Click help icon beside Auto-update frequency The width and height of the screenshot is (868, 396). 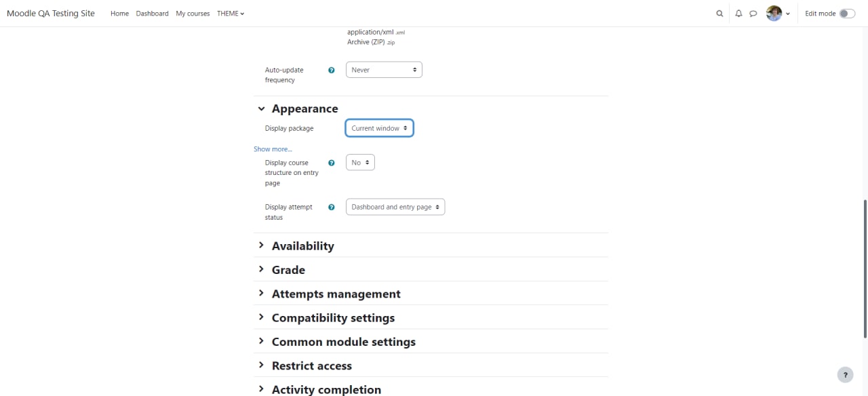(x=331, y=70)
